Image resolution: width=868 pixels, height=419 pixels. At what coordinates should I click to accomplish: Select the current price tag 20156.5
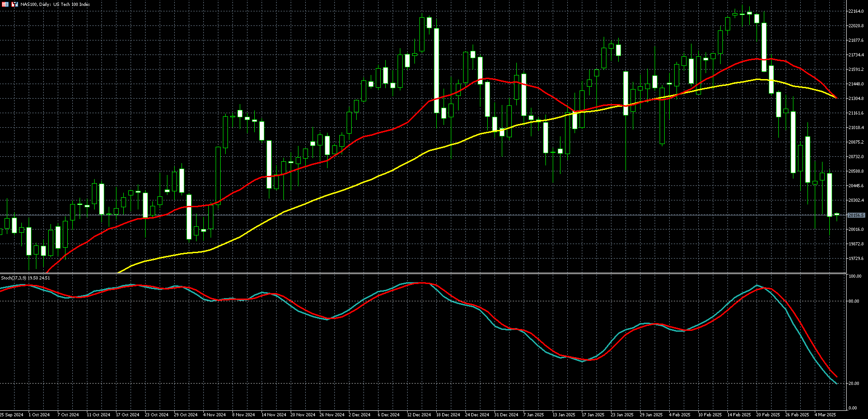click(856, 215)
